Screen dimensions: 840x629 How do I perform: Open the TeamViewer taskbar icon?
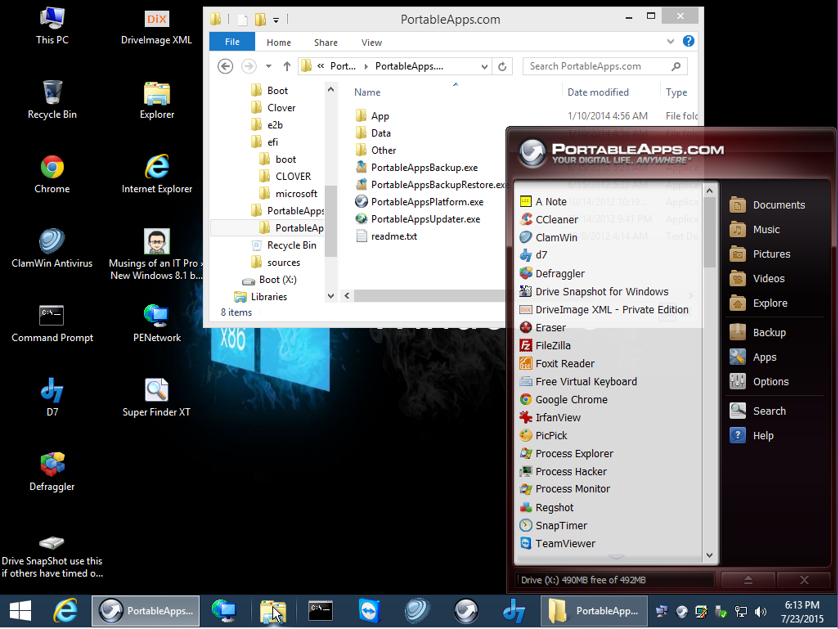click(x=369, y=611)
